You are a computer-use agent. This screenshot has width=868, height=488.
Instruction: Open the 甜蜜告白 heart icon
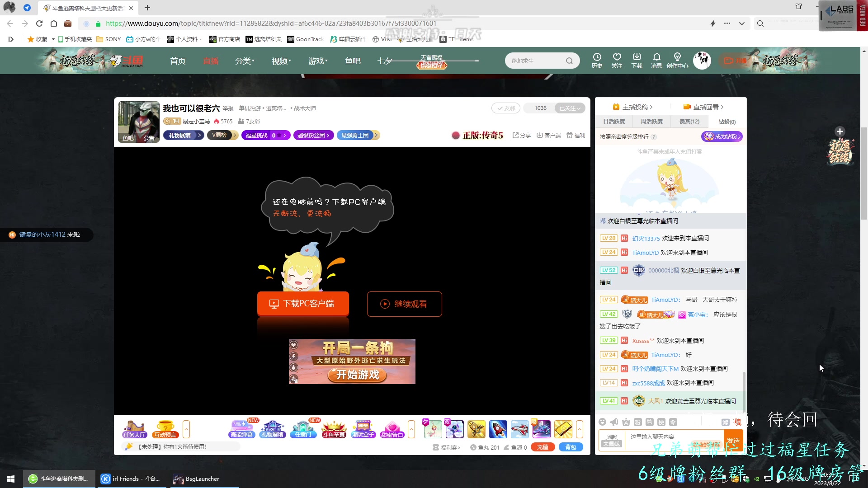point(392,429)
